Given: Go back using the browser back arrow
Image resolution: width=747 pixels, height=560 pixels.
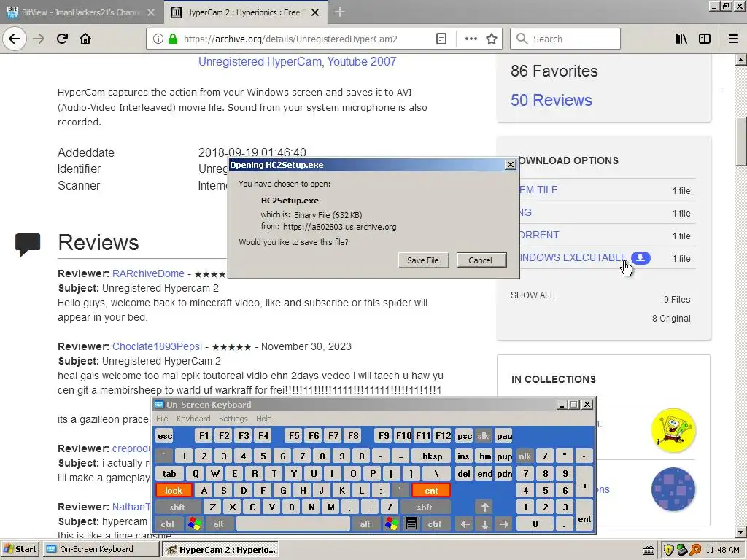Looking at the screenshot, I should click(15, 39).
